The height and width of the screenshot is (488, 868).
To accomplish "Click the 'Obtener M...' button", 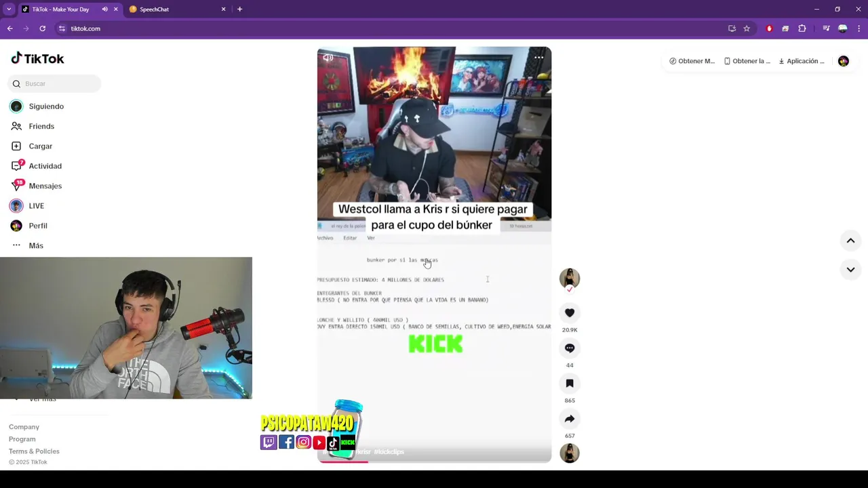I will pos(692,61).
